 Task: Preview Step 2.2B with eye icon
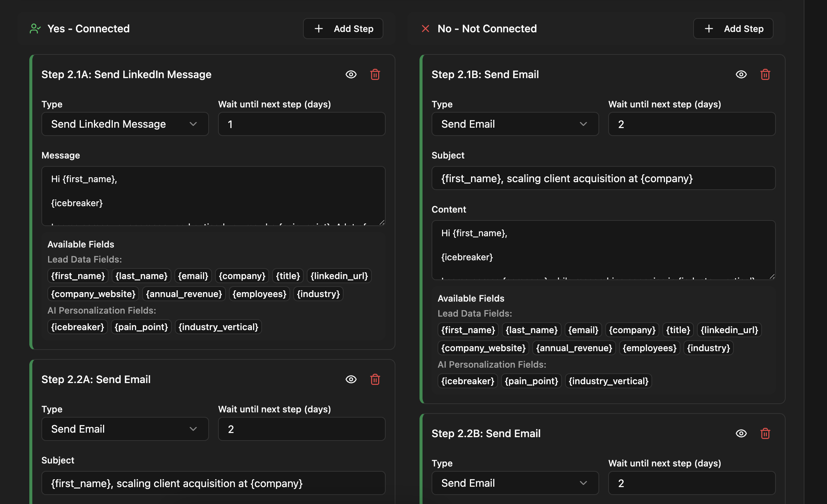(x=741, y=433)
